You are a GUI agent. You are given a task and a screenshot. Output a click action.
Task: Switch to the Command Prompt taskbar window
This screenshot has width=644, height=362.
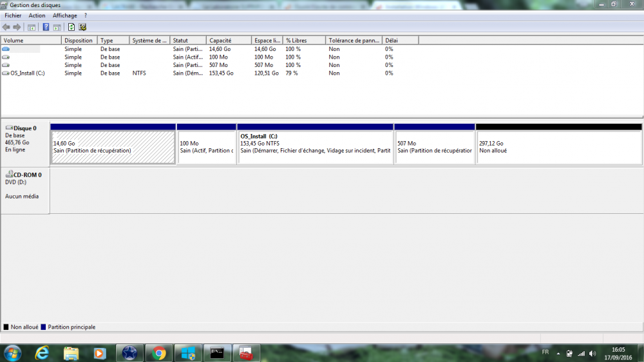(217, 353)
